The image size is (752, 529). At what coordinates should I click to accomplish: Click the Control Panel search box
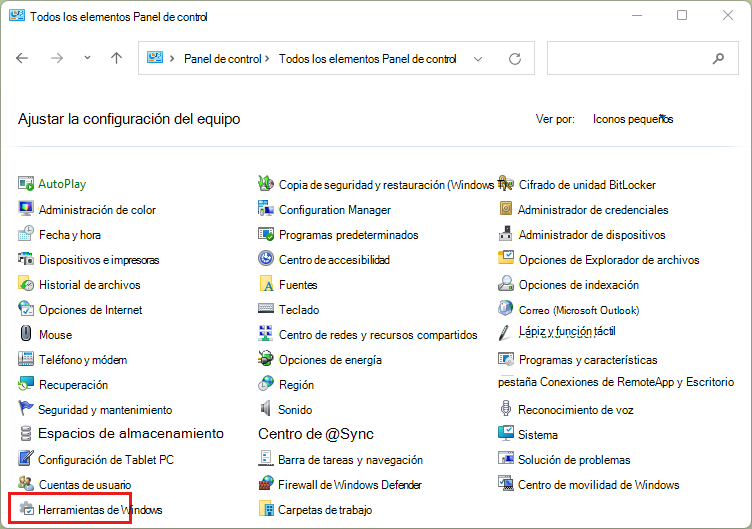point(642,58)
